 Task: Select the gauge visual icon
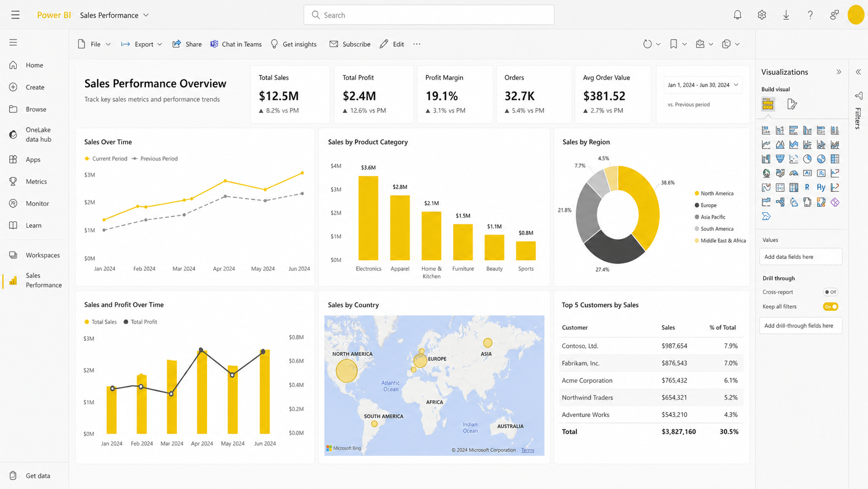(x=793, y=173)
